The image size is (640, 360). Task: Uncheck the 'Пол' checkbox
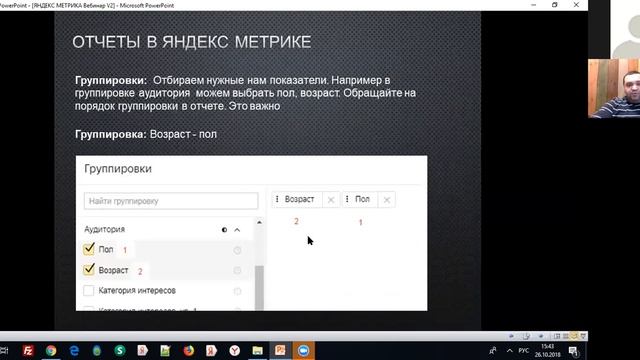click(89, 249)
